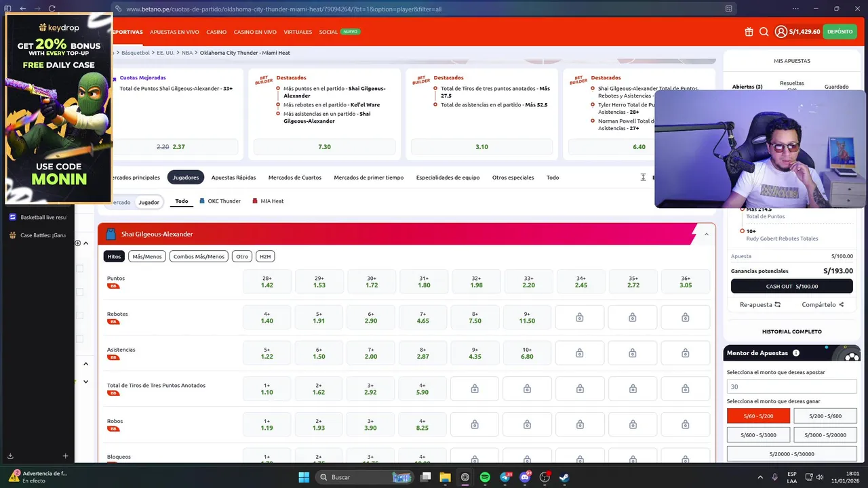The height and width of the screenshot is (488, 868).
Task: Reload the page with the refresh icon
Action: (x=52, y=9)
